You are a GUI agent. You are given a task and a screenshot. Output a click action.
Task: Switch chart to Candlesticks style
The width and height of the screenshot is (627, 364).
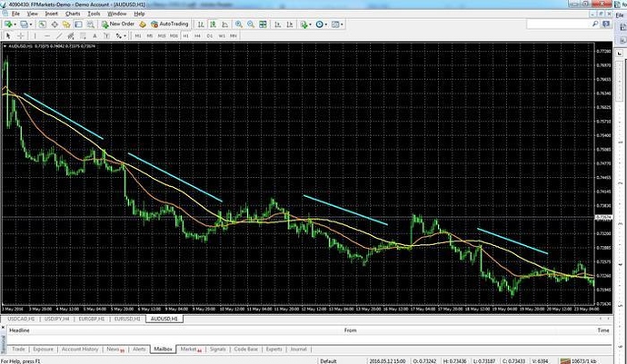tap(213, 25)
